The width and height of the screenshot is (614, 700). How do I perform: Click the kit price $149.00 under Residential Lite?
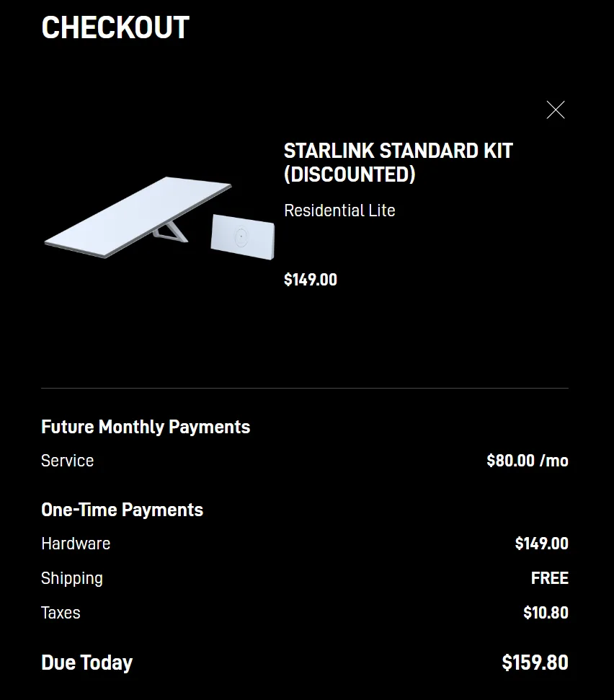[311, 280]
